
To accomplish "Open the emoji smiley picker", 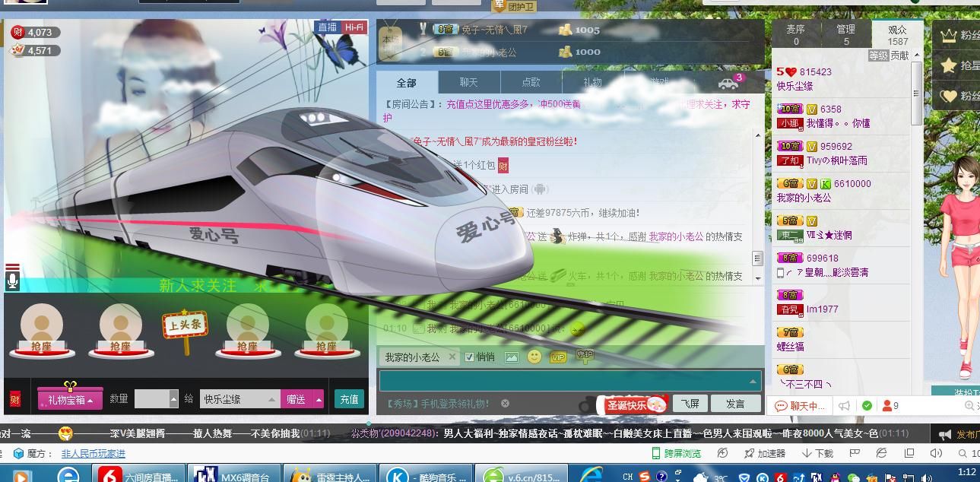I will [x=534, y=356].
